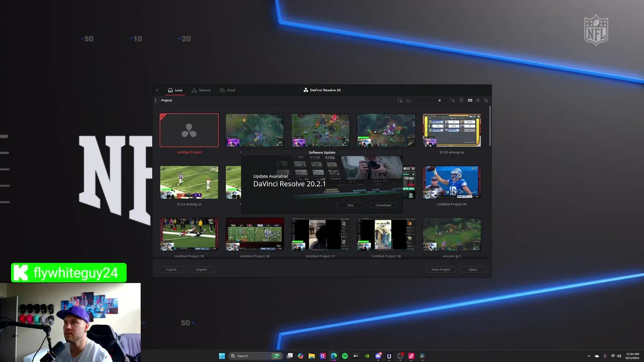This screenshot has height=362, width=644.
Task: Switch to the Local project library tab
Action: (x=175, y=90)
